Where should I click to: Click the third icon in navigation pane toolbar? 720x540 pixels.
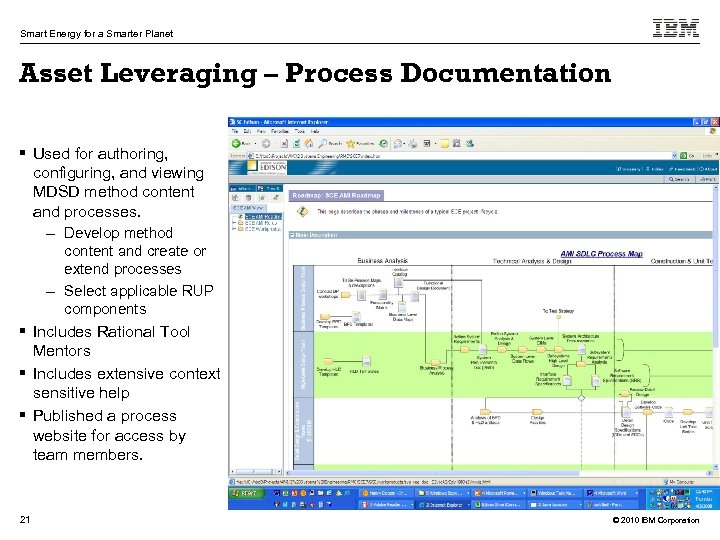pyautogui.click(x=262, y=198)
